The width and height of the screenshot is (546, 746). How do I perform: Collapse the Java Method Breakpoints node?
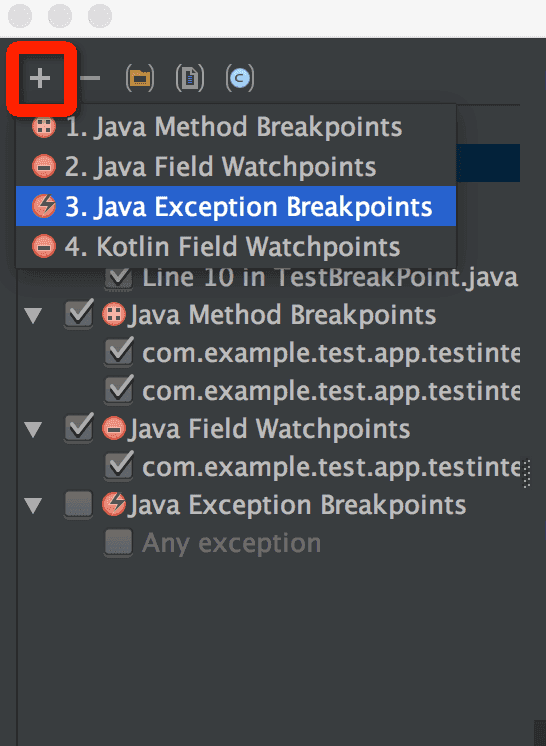coord(33,315)
